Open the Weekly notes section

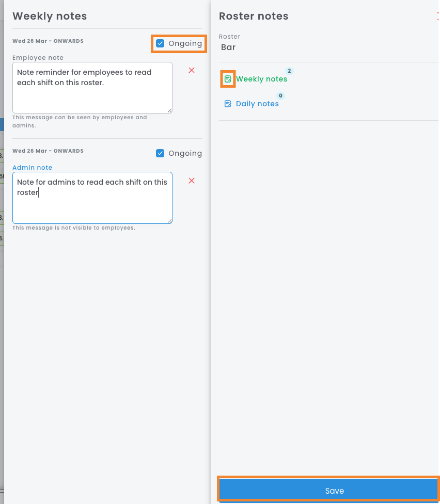click(x=261, y=79)
